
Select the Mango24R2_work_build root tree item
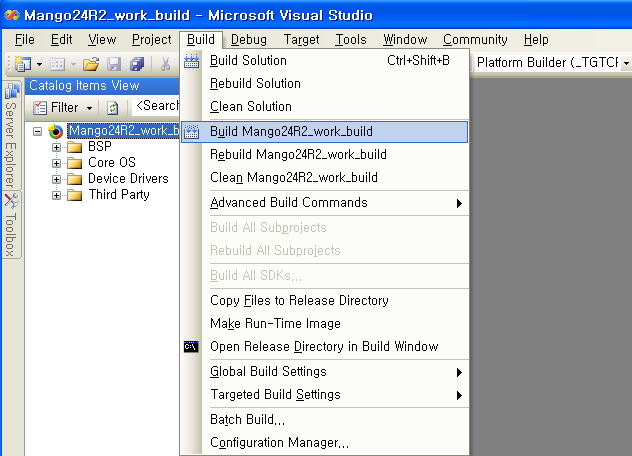123,131
